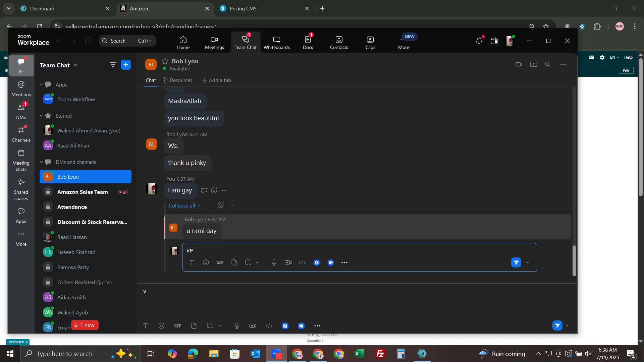
Task: Open send options arrow in thread reply
Action: 527,262
